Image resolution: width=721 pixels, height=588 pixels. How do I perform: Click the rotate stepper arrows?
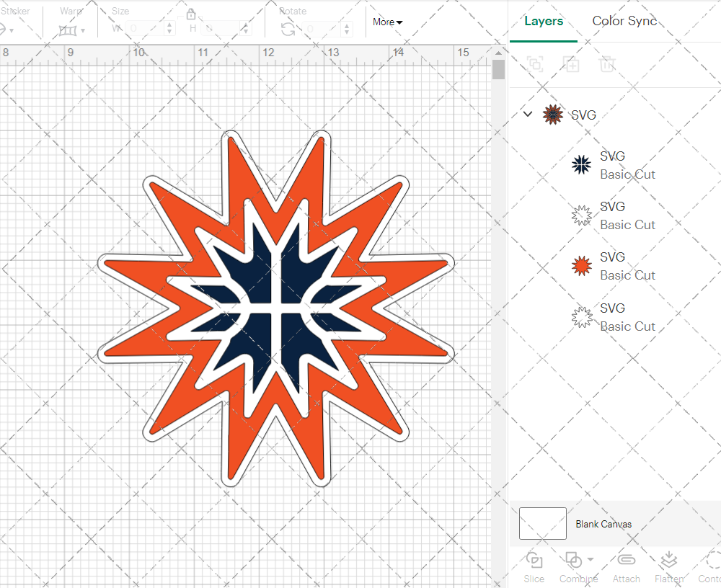(347, 29)
